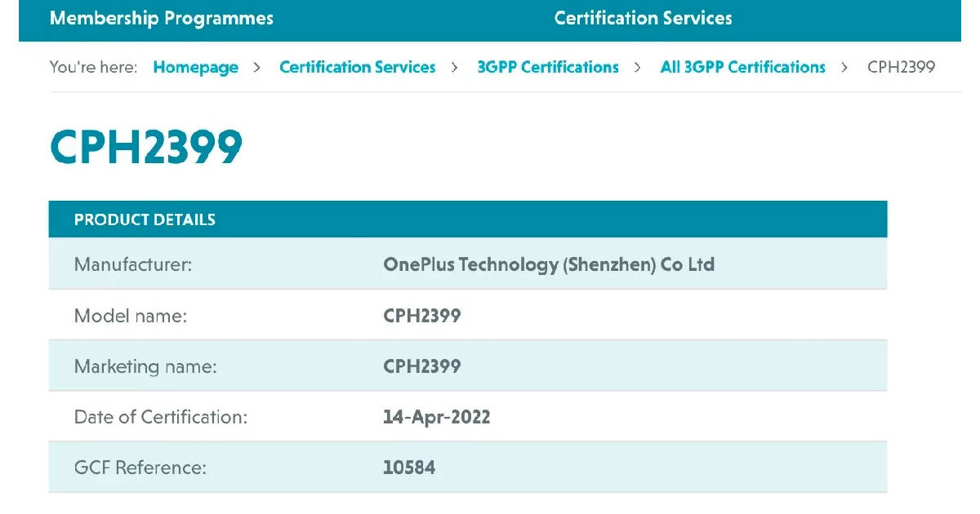Select the 'Marketing name:' label
The height and width of the screenshot is (514, 980).
tap(145, 366)
